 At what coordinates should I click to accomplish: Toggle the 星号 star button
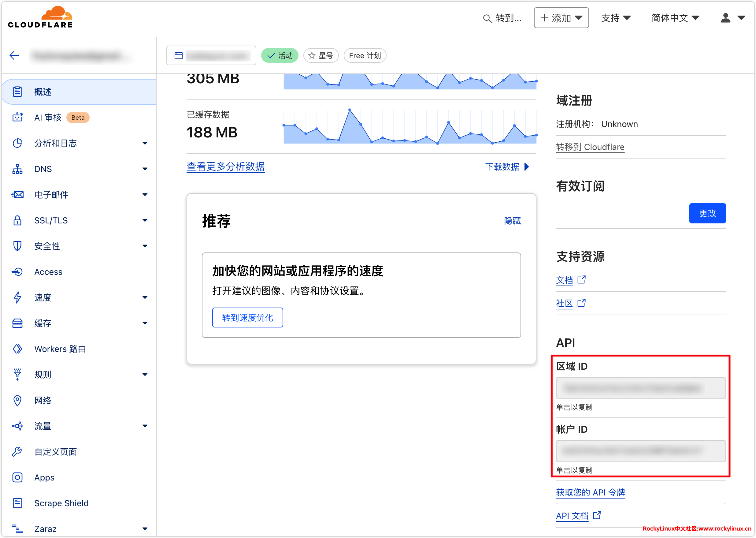321,56
